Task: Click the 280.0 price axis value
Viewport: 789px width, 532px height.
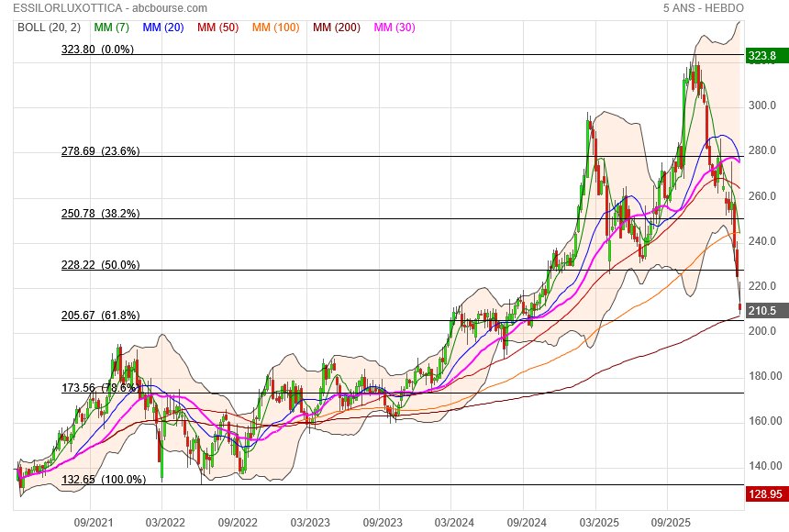Action: coord(761,150)
